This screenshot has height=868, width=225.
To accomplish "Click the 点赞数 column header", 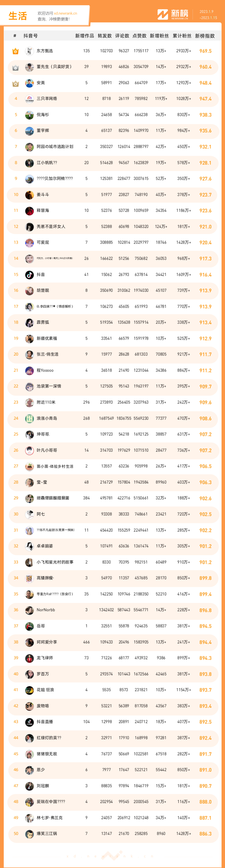I will point(140,36).
